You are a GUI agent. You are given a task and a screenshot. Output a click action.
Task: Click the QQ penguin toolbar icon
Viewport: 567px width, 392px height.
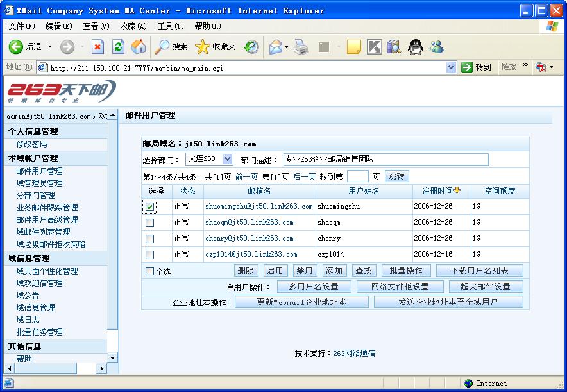(x=416, y=47)
